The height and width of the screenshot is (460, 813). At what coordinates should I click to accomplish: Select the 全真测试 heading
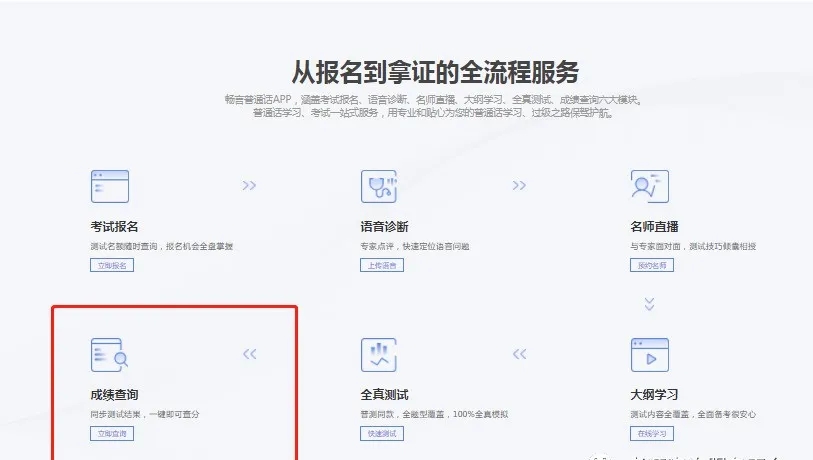pos(385,395)
